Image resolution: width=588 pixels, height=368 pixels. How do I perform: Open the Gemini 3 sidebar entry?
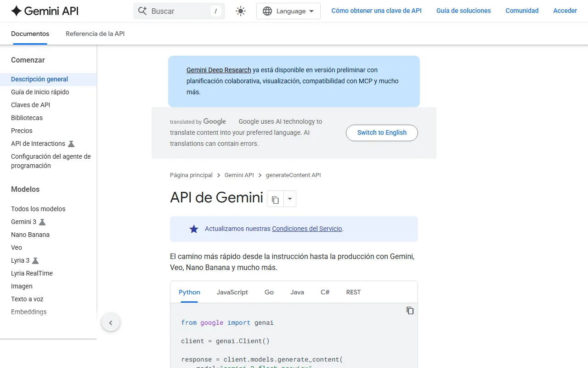23,222
